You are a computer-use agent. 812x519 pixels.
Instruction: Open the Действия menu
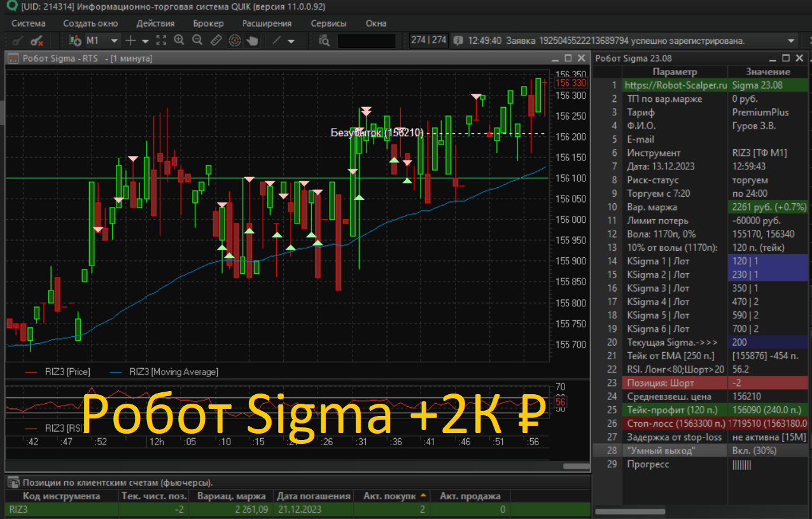(155, 24)
